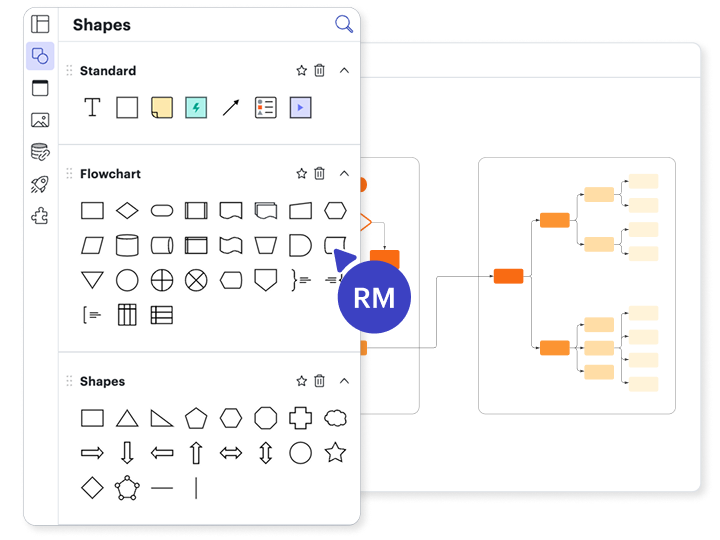
Task: Open the Data panel in left sidebar
Action: tap(40, 152)
